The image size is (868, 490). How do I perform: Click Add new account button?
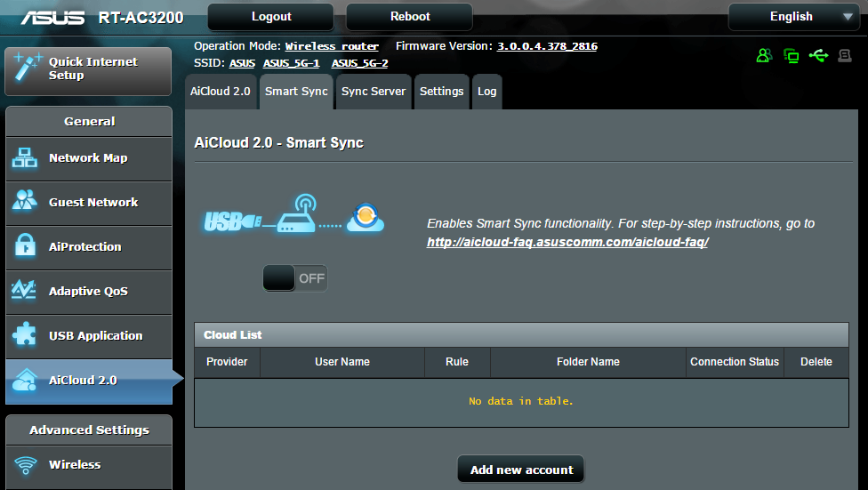pos(521,470)
